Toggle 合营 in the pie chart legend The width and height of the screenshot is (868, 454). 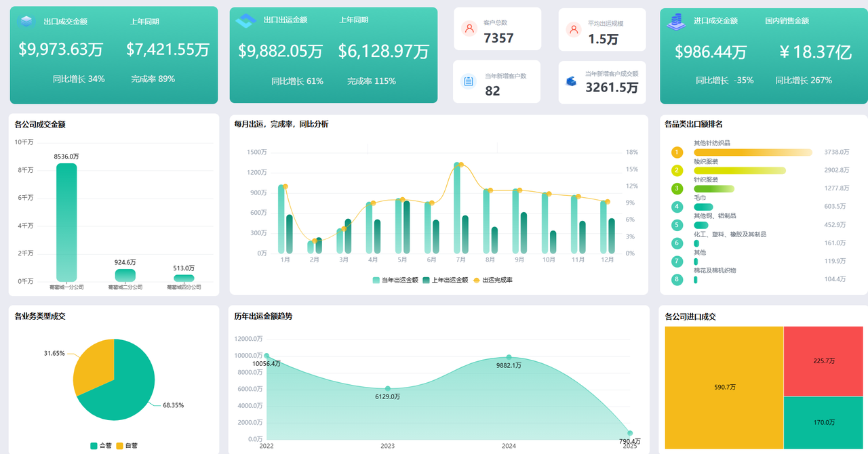[100, 446]
